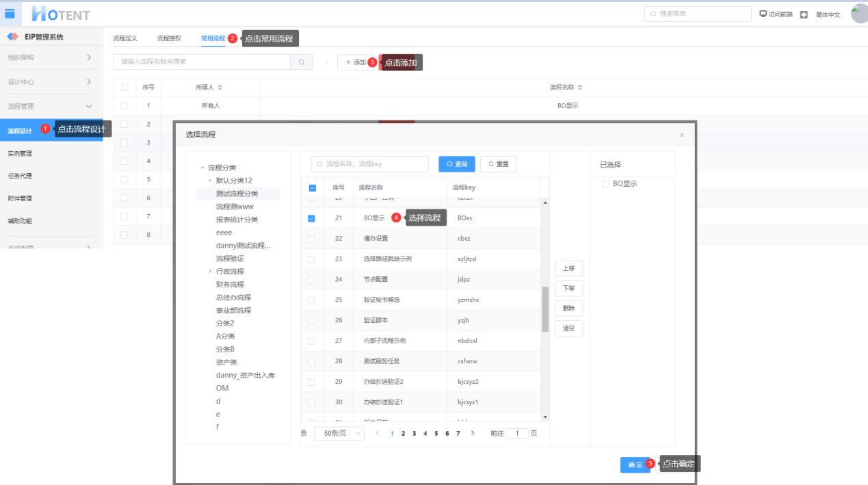The width and height of the screenshot is (868, 485).
Task: Toggle the select-all checkbox in the dialog table header
Action: tap(312, 187)
